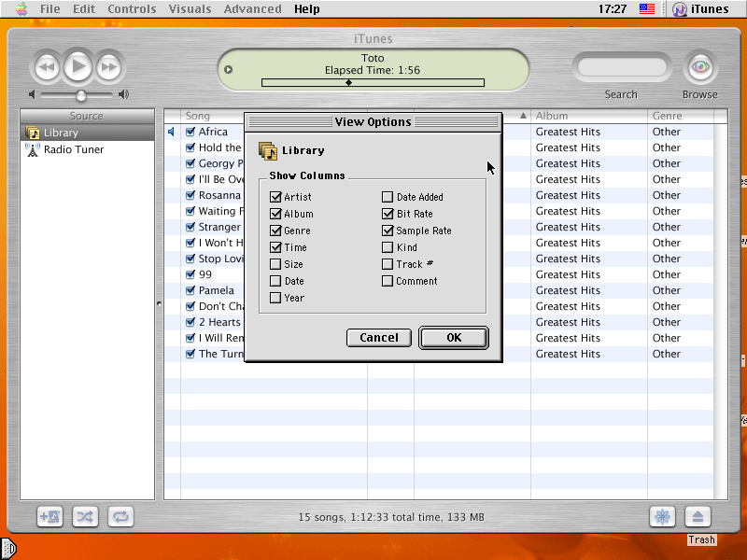Open the Controls menu
This screenshot has width=747, height=560.
click(132, 8)
